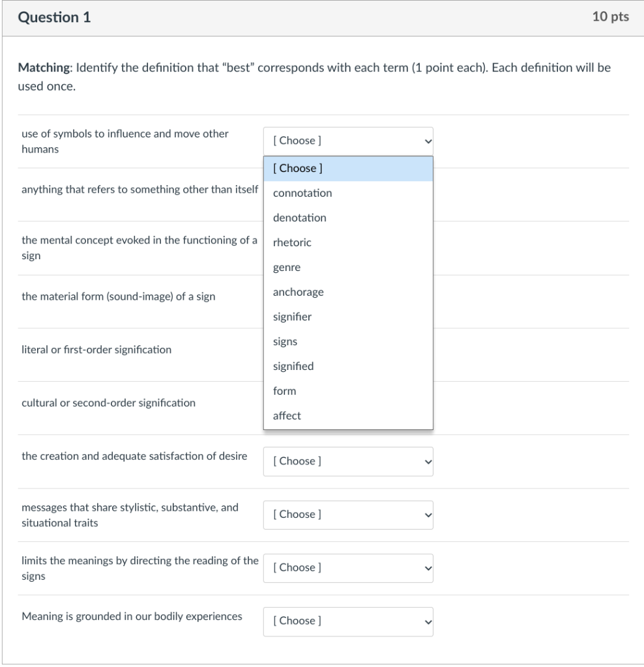Choose 'affect' at bottom of list
644x667 pixels.
coord(348,416)
